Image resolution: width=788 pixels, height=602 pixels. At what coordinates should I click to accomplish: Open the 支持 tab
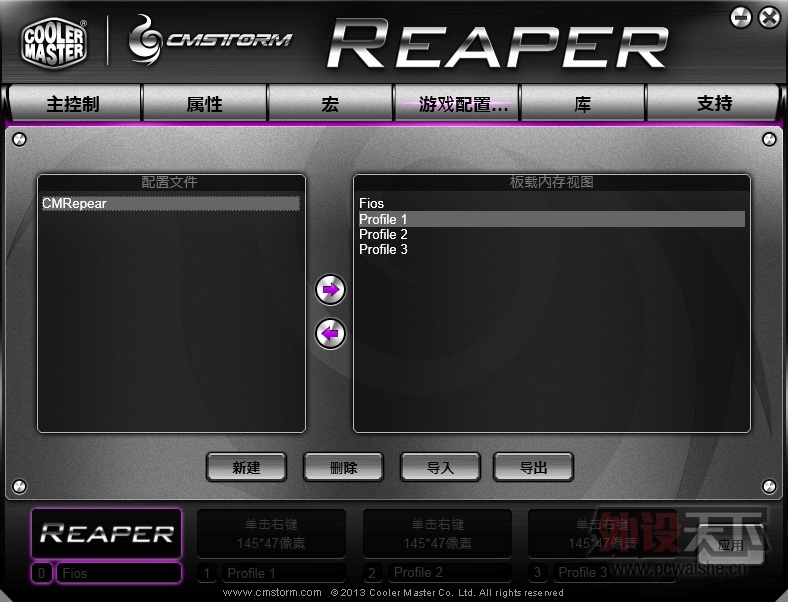(x=714, y=104)
